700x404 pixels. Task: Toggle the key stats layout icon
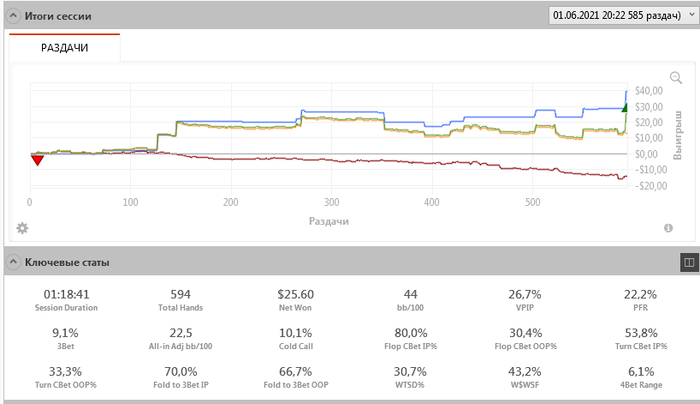[688, 262]
